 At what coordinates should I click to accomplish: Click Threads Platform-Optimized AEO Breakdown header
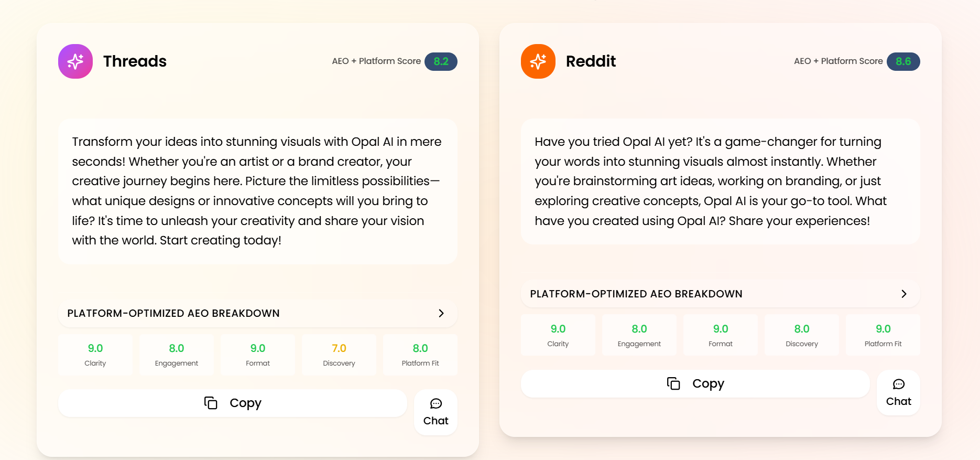pyautogui.click(x=173, y=313)
